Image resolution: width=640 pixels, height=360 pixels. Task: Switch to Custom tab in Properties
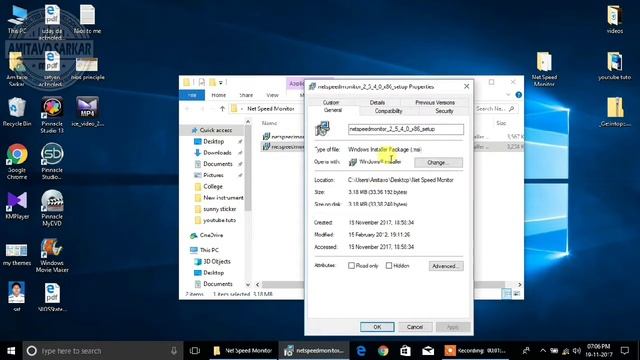click(331, 102)
